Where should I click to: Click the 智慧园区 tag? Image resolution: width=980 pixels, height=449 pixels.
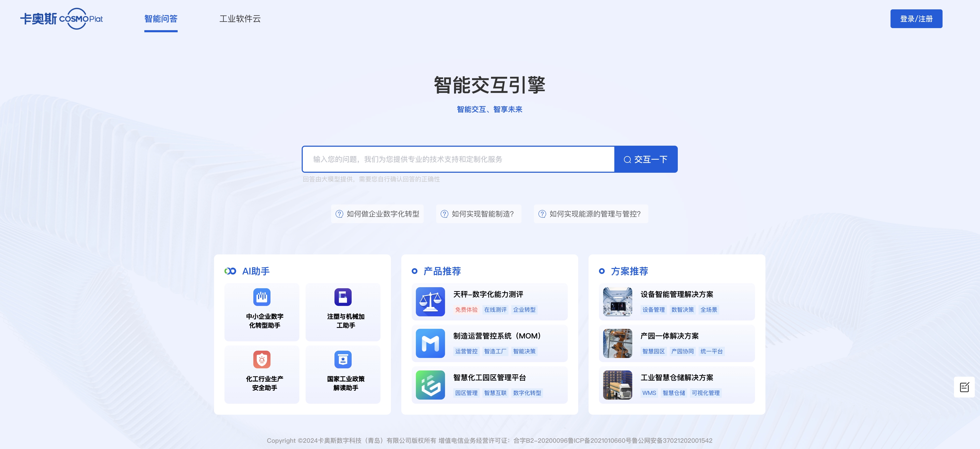[x=654, y=351]
